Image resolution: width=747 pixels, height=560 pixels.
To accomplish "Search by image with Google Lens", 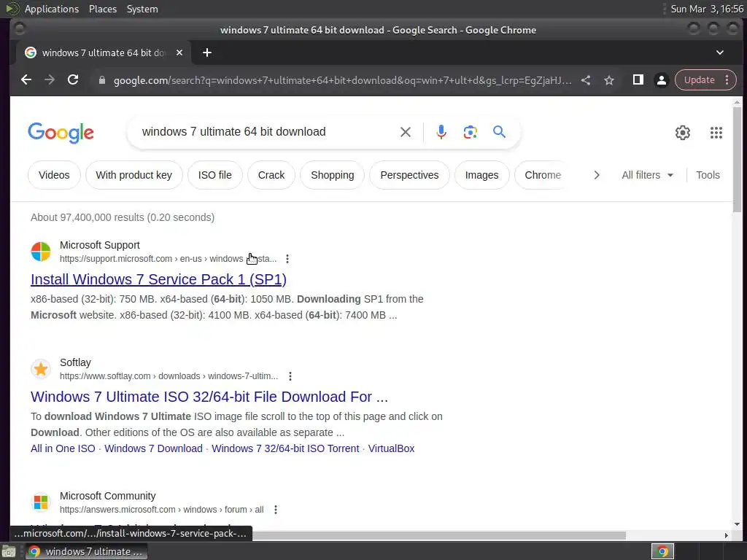I will (x=471, y=132).
